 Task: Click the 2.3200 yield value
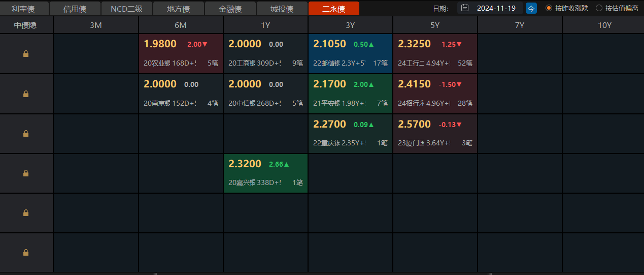[245, 164]
